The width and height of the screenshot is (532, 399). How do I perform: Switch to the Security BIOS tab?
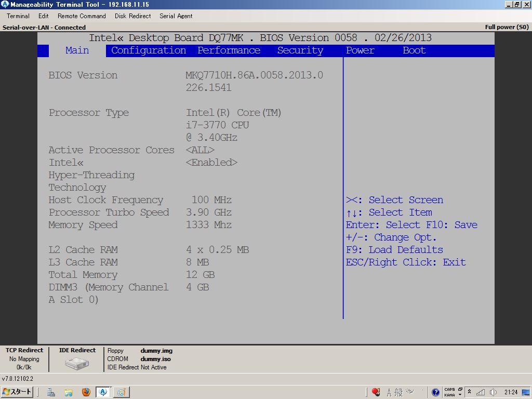tap(300, 50)
